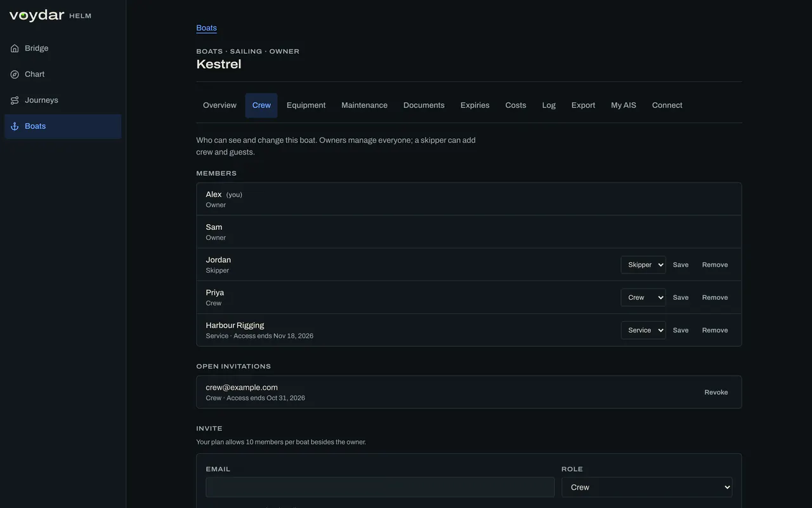Remove Priya from members
The image size is (812, 508).
715,297
